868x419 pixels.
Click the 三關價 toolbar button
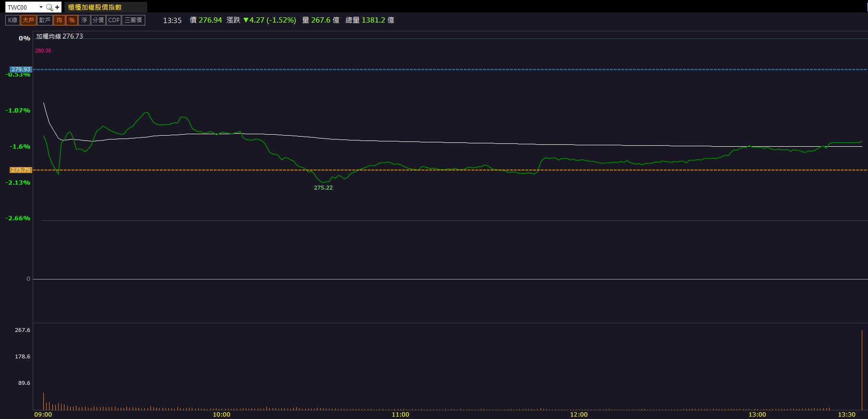[x=133, y=20]
